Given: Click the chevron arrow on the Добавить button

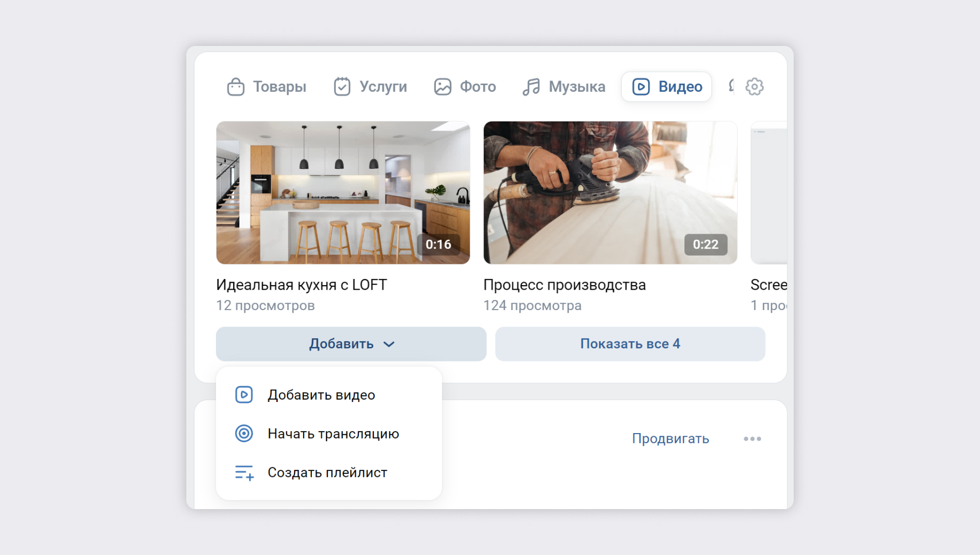Looking at the screenshot, I should [389, 344].
